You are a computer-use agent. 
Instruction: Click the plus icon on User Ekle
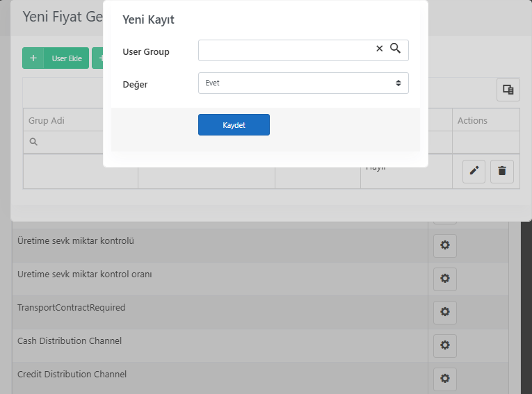click(33, 58)
